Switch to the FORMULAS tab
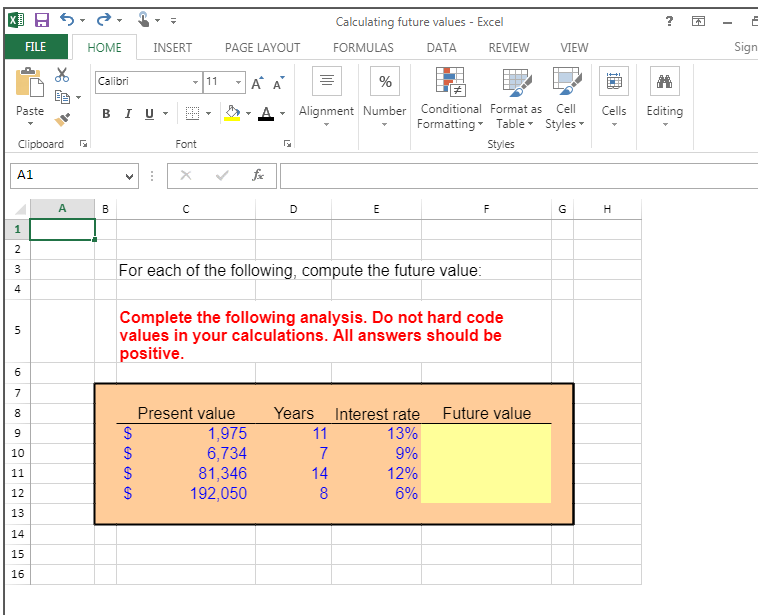758x615 pixels. click(363, 47)
